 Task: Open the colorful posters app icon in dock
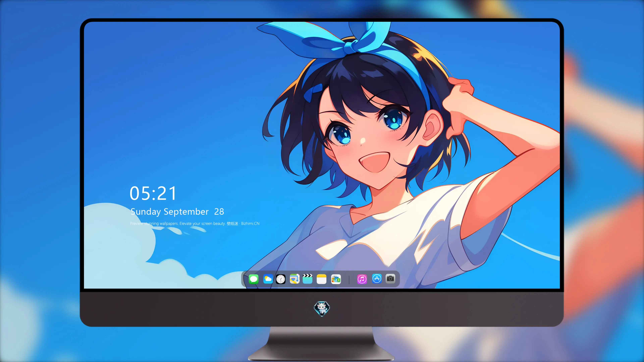point(336,279)
